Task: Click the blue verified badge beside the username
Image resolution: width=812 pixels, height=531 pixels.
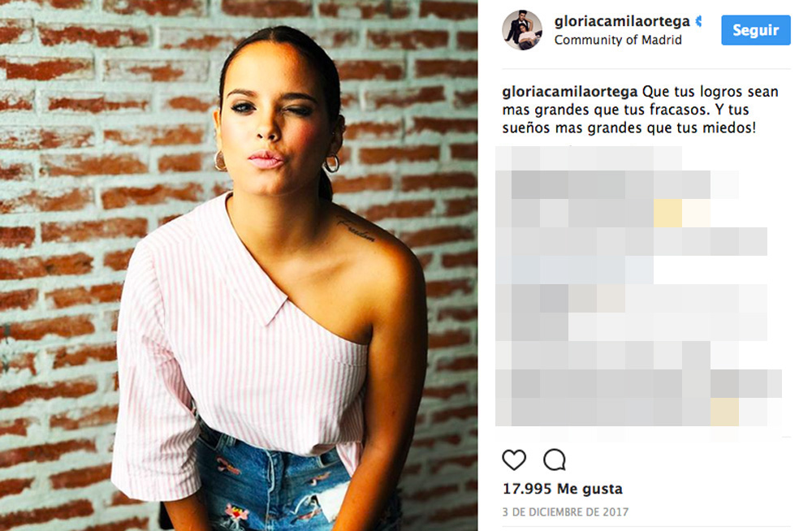Action: (698, 21)
